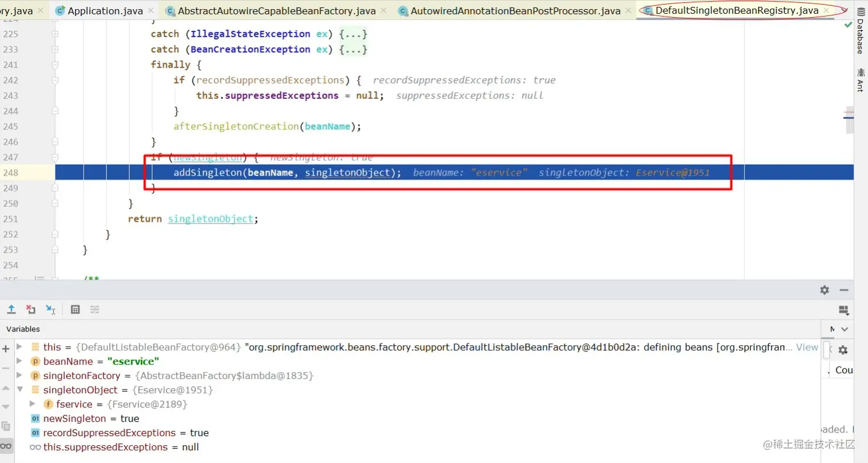This screenshot has width=868, height=463.
Task: Click the green inspection checkmark indicator
Action: (x=848, y=25)
